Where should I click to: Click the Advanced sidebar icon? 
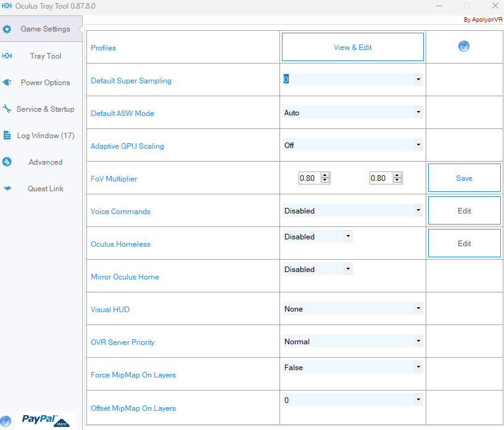(7, 162)
